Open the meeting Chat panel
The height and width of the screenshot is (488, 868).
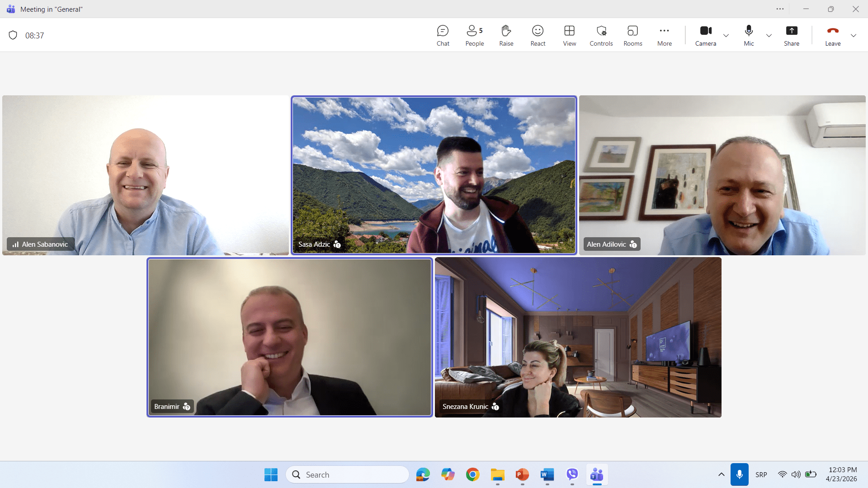pyautogui.click(x=443, y=36)
